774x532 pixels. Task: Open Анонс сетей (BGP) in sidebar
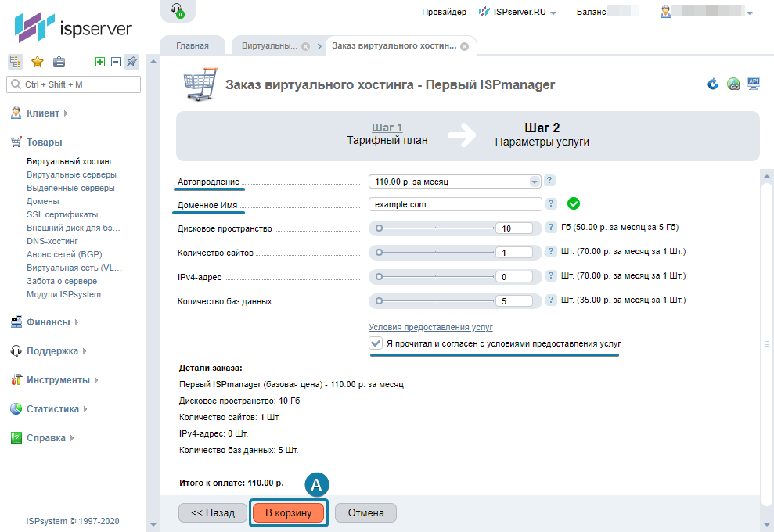(64, 254)
